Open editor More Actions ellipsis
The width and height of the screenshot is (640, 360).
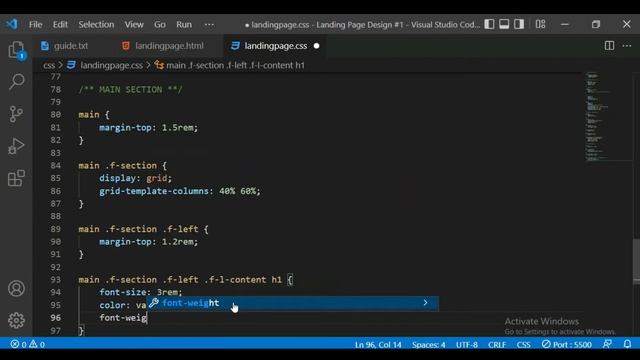pyautogui.click(x=627, y=46)
